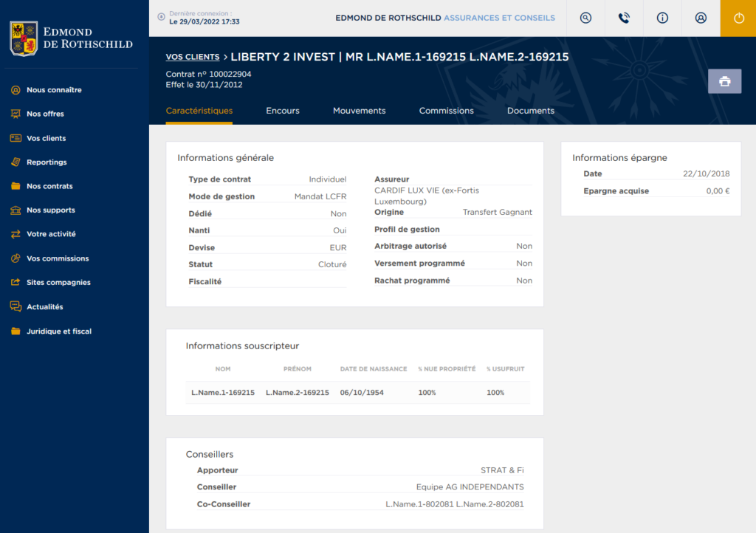This screenshot has height=533, width=756.
Task: Click the Nos contrats folder icon
Action: click(16, 186)
